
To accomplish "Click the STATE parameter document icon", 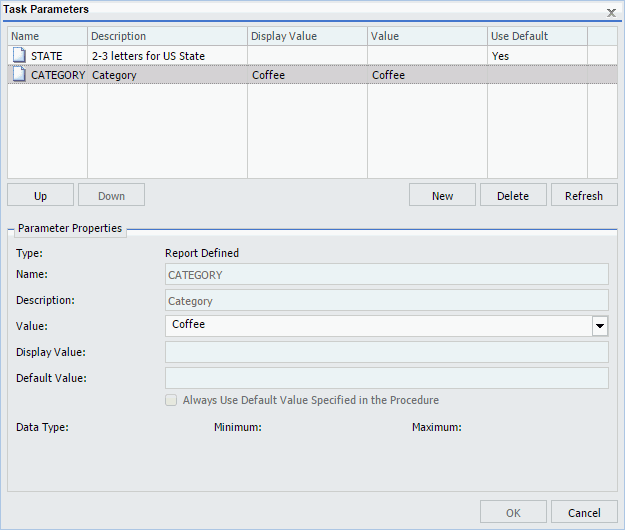I will coord(18,56).
